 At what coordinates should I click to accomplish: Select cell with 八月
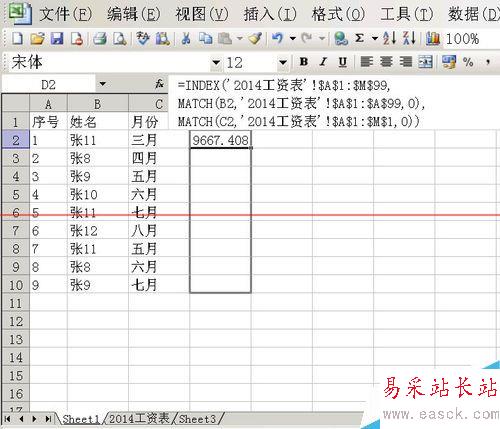tap(159, 231)
